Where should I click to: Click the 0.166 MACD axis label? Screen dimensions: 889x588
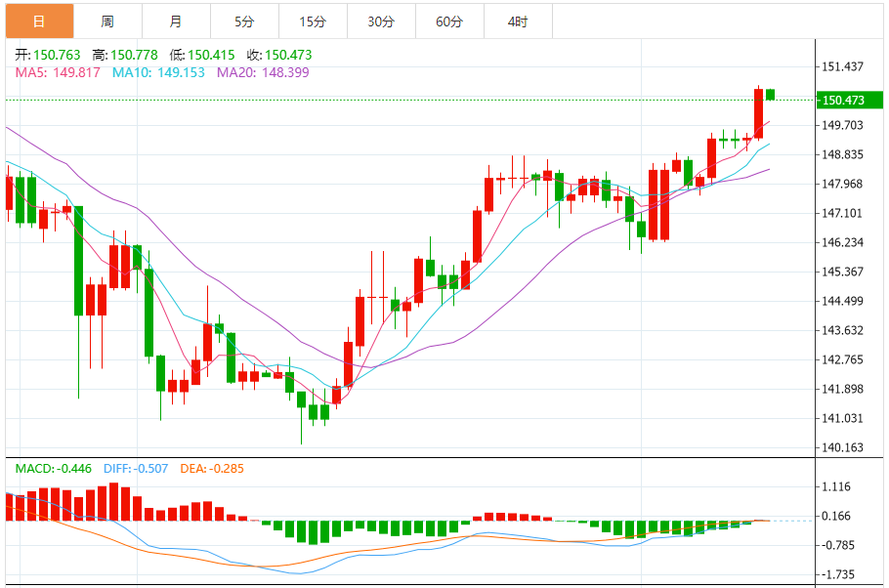836,516
